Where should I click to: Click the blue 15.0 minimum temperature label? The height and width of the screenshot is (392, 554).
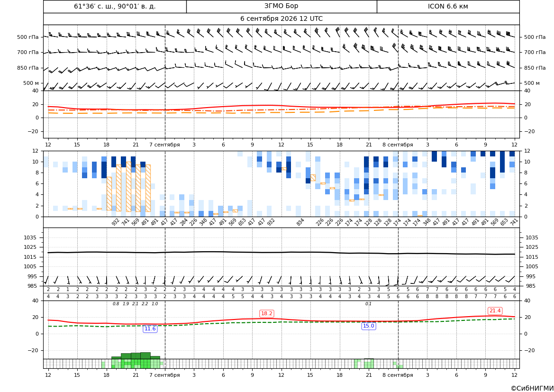click(x=368, y=326)
